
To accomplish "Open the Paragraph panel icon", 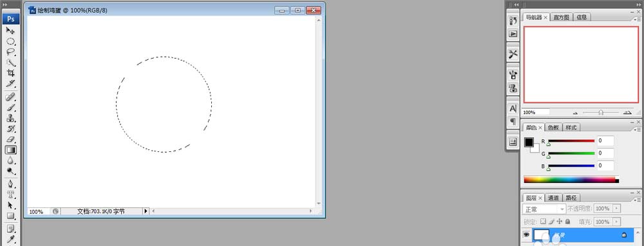I will click(513, 122).
